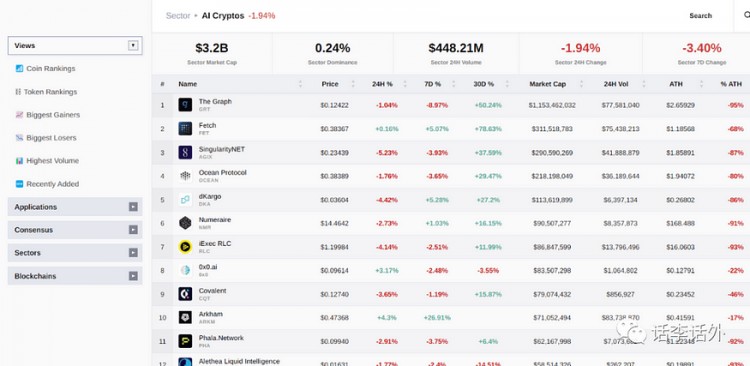Open Coin Rankings view
Image resolution: width=750 pixels, height=366 pixels.
click(51, 68)
